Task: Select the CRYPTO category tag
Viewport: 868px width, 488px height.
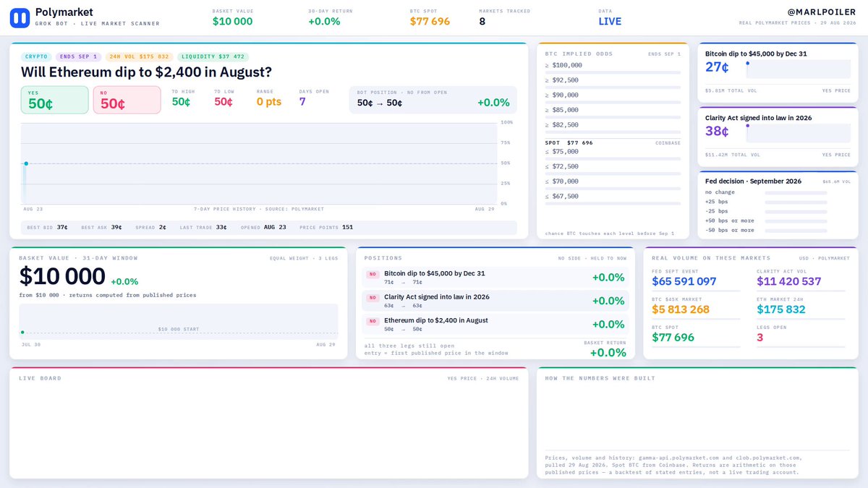Action: [x=35, y=56]
